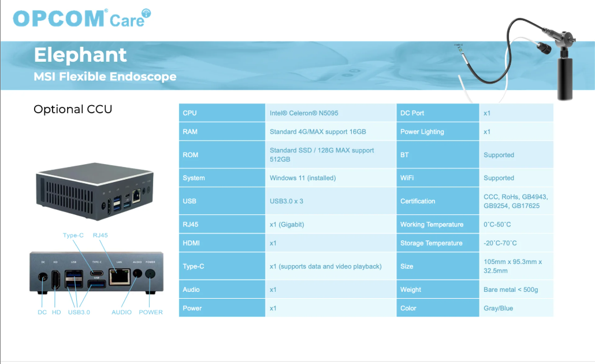Select the Audio table header cell
Image resolution: width=595 pixels, height=364 pixels.
tap(222, 289)
